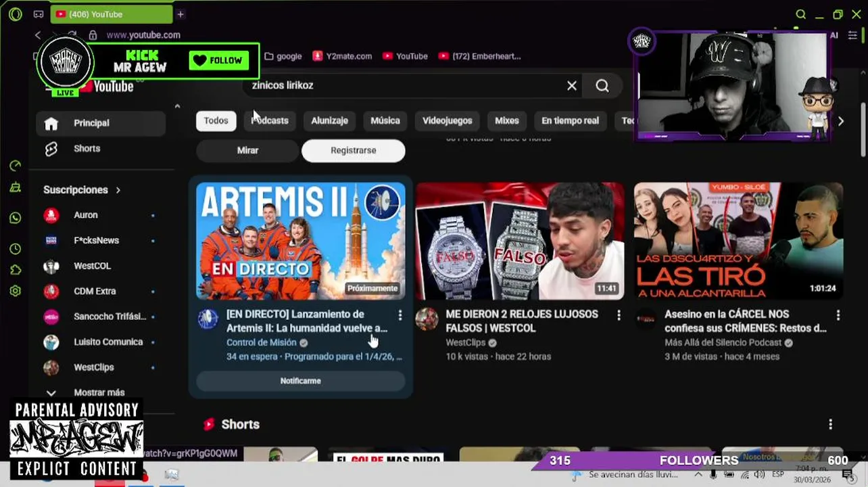Open WhatsApp in the Opera sidebar
868x487 pixels.
pos(16,218)
